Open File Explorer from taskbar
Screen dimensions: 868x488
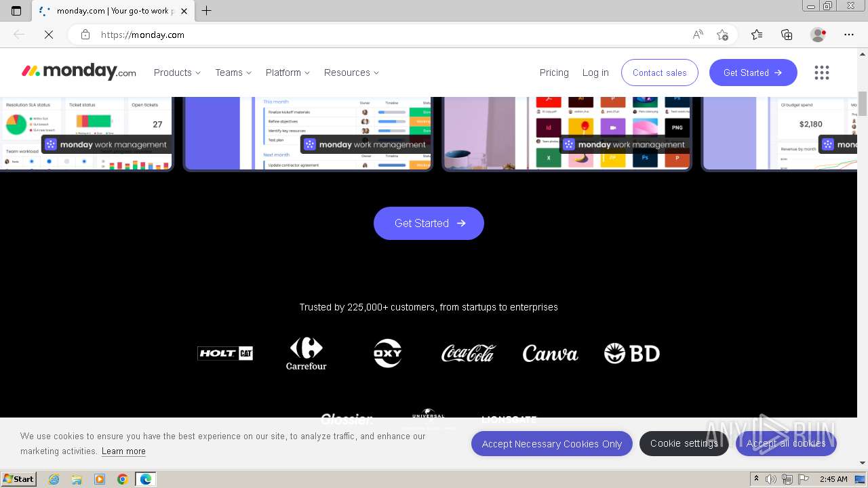pos(77,479)
